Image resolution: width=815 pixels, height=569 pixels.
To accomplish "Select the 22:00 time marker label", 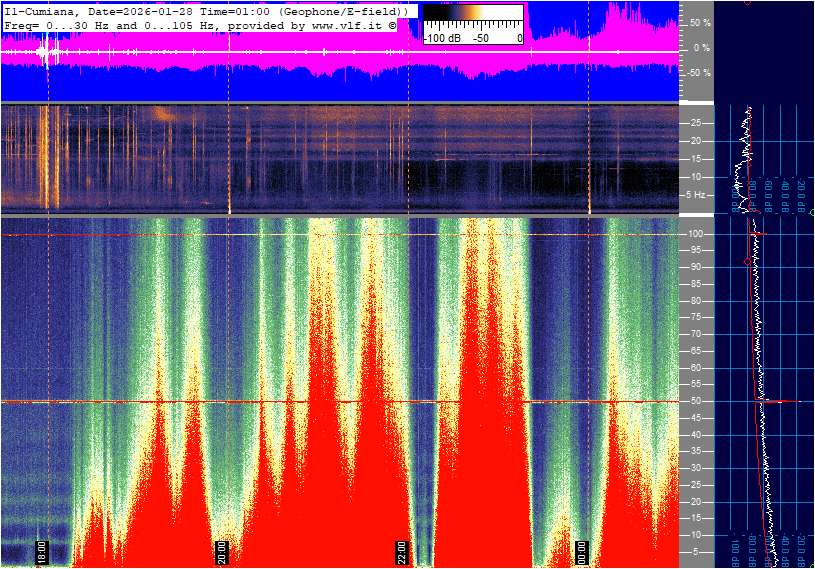I will (x=401, y=552).
